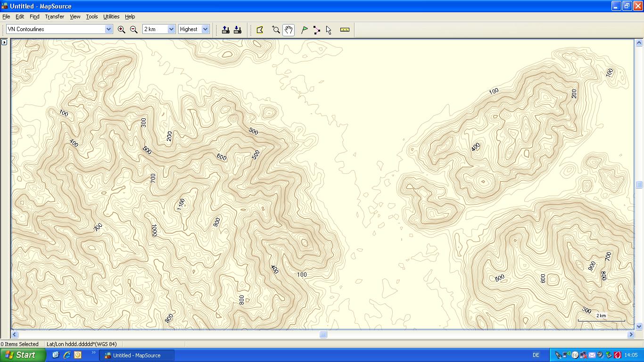Zoom out with the magnifier minus icon

(x=133, y=29)
